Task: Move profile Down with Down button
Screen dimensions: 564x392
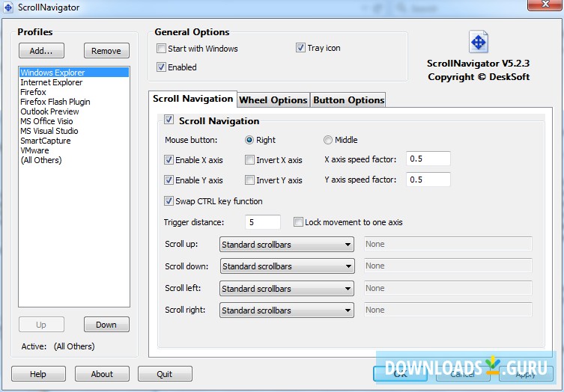Action: pyautogui.click(x=106, y=325)
